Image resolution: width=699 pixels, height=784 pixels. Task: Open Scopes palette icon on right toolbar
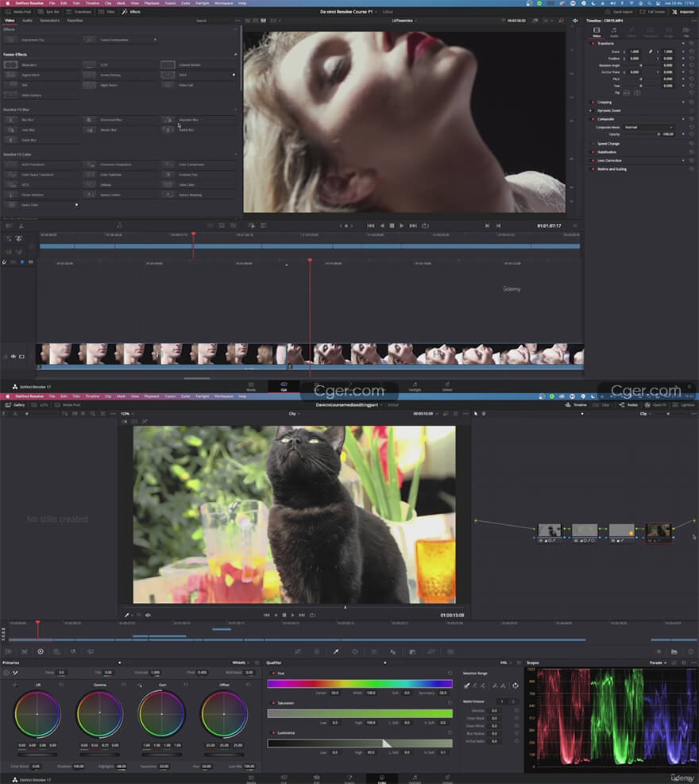[x=674, y=651]
